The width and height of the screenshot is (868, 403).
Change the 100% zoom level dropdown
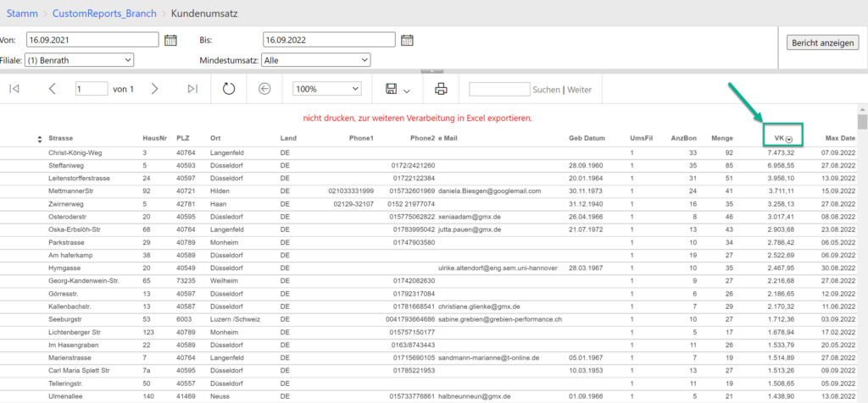(327, 89)
